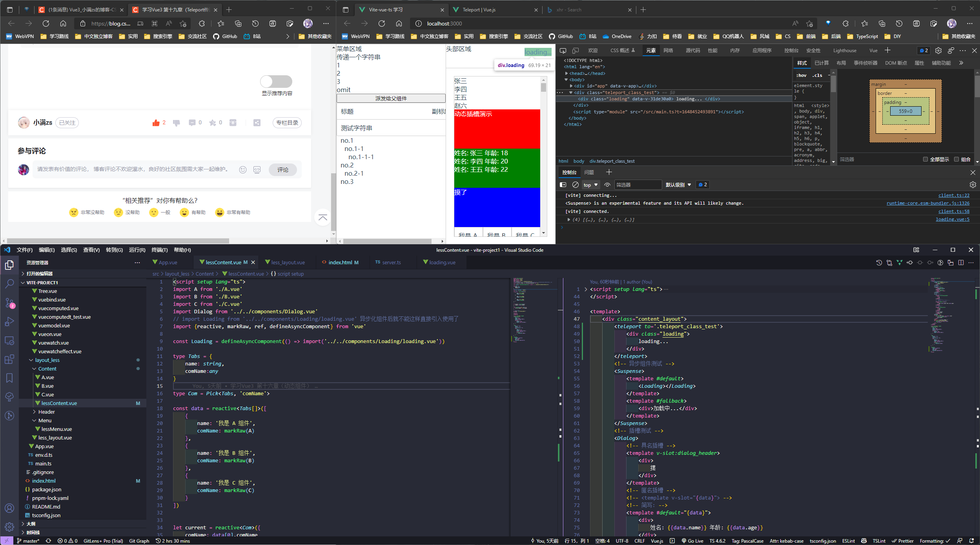Expand the head element in DOM tree

click(x=567, y=73)
